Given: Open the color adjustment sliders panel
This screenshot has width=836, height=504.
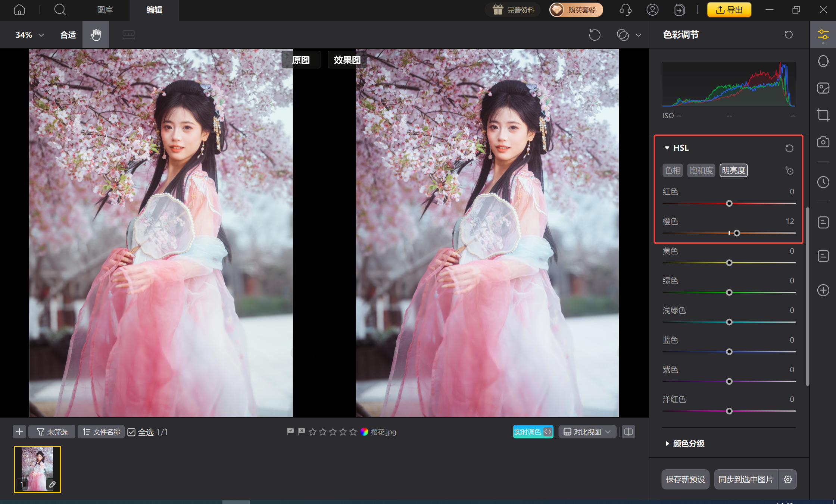Looking at the screenshot, I should [823, 35].
